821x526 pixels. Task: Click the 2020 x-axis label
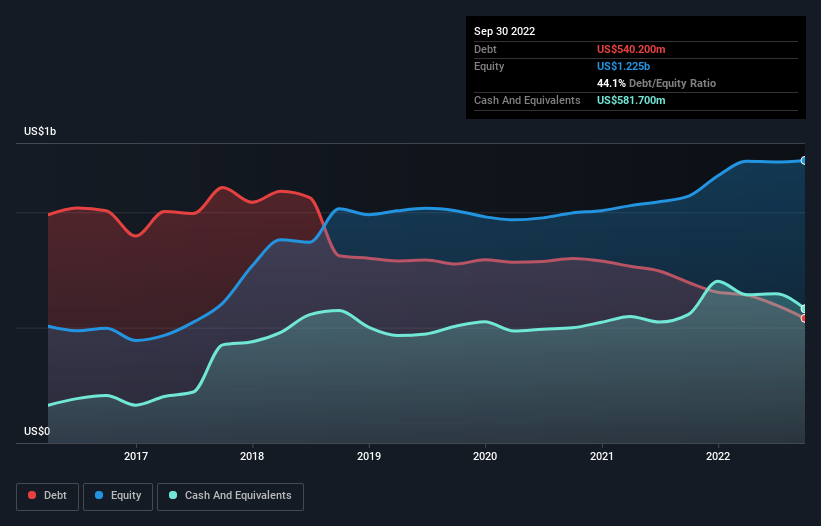click(485, 456)
